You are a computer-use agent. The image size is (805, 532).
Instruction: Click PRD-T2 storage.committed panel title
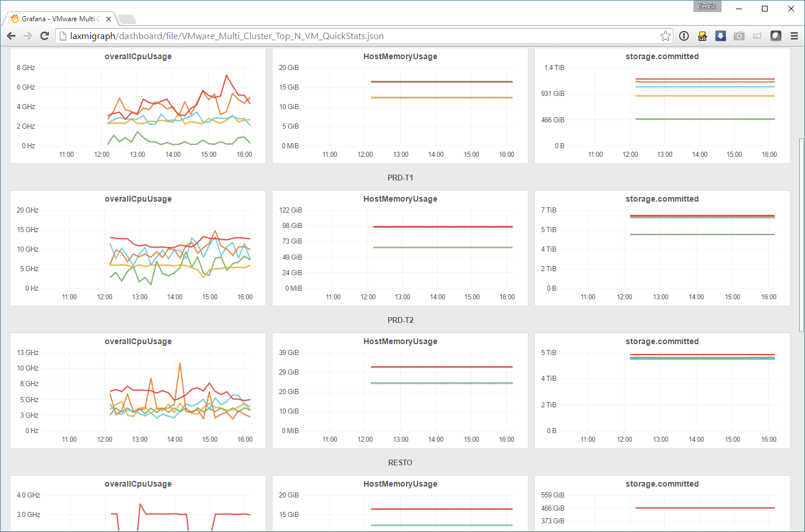662,341
